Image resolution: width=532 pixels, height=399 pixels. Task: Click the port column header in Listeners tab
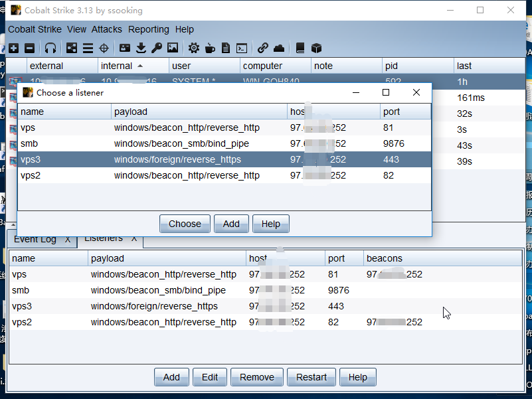(x=345, y=258)
